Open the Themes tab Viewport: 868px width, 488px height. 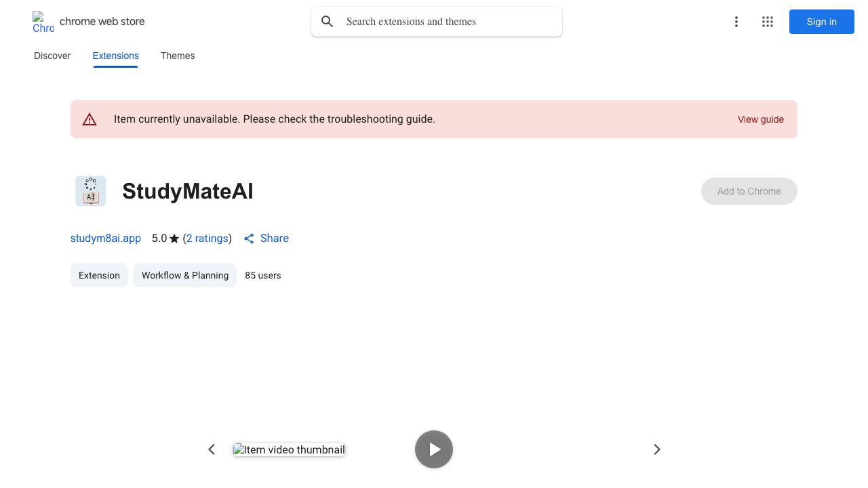[x=178, y=56]
